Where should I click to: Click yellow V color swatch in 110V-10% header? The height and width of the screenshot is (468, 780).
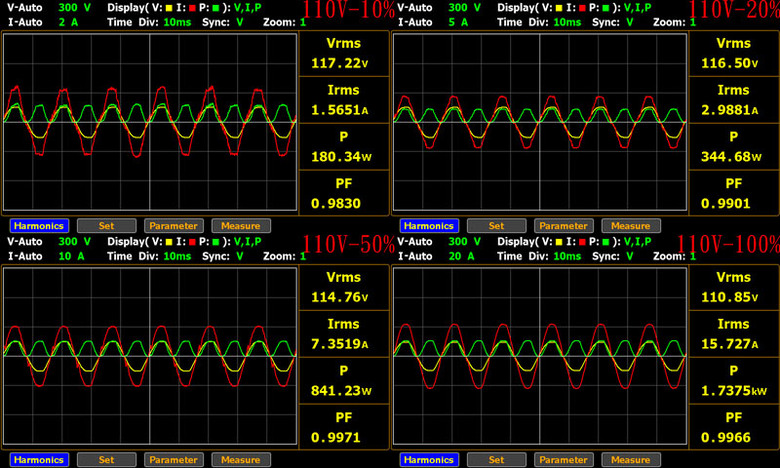(169, 8)
